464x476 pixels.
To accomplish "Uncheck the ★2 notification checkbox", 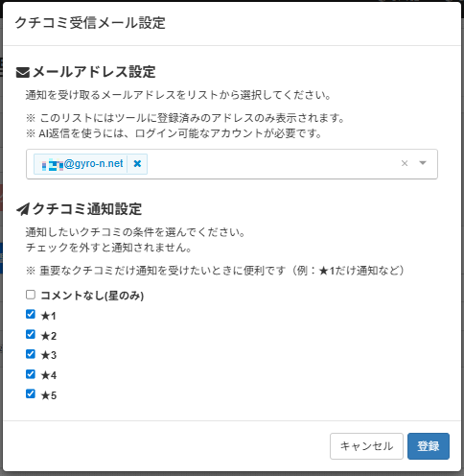I will tap(31, 334).
